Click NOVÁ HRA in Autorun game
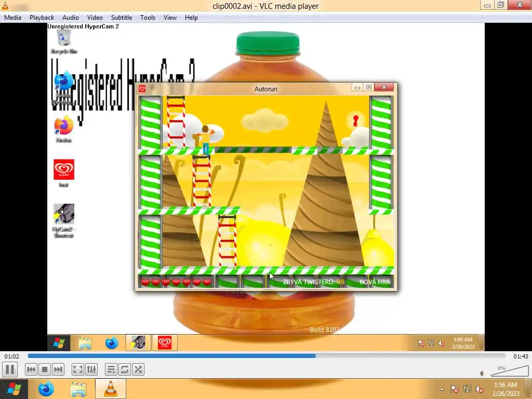532x399 pixels. pos(375,282)
